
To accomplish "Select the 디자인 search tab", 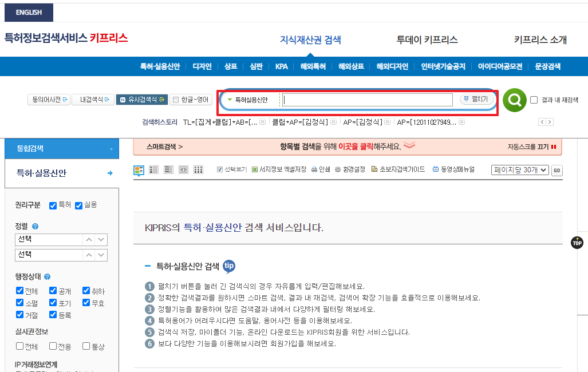I will click(202, 66).
